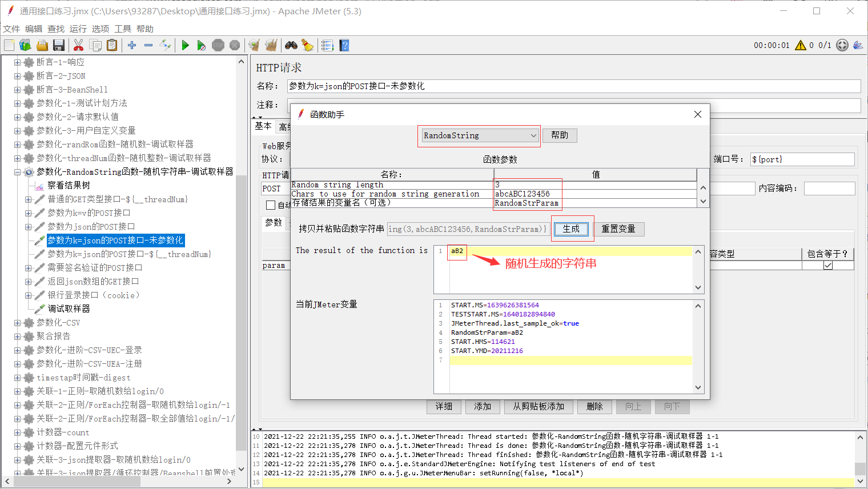Screen dimensions: 868x489
Task: Select the 察看结果树 listener in the tree
Action: pyautogui.click(x=69, y=186)
